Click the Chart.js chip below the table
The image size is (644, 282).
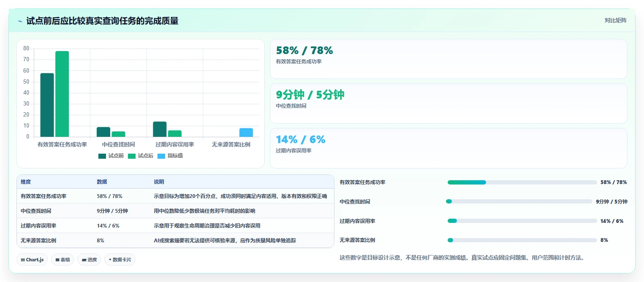[x=33, y=260]
